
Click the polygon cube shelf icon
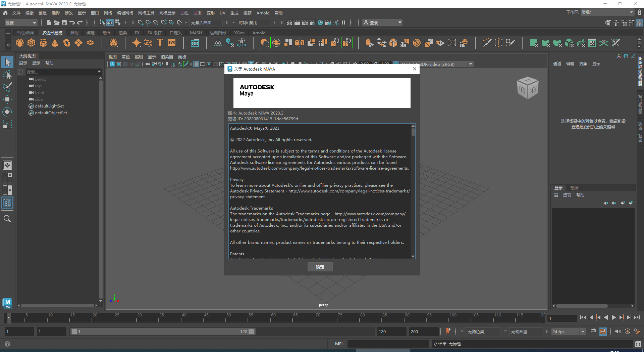(x=32, y=43)
